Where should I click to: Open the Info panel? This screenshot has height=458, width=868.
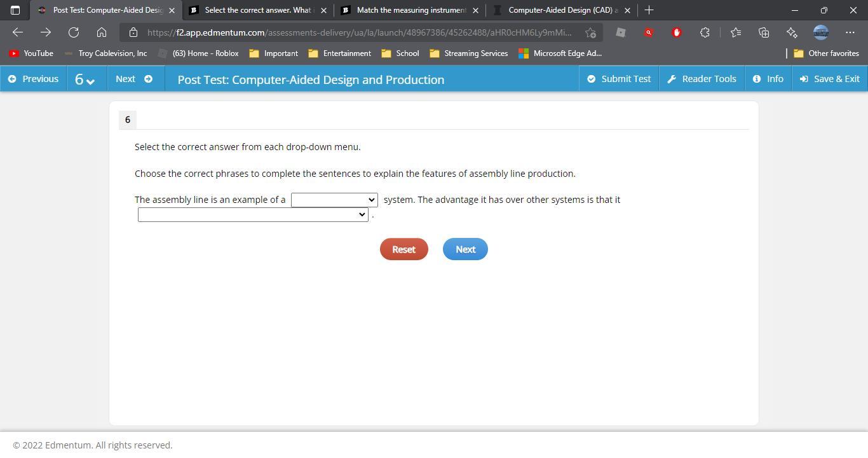[768, 79]
